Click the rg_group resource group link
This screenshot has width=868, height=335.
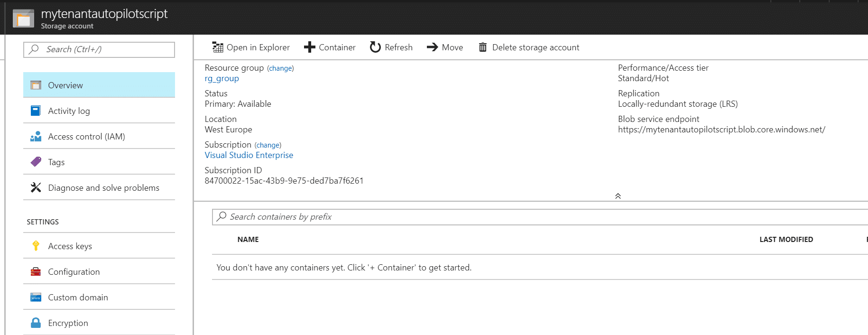tap(222, 78)
